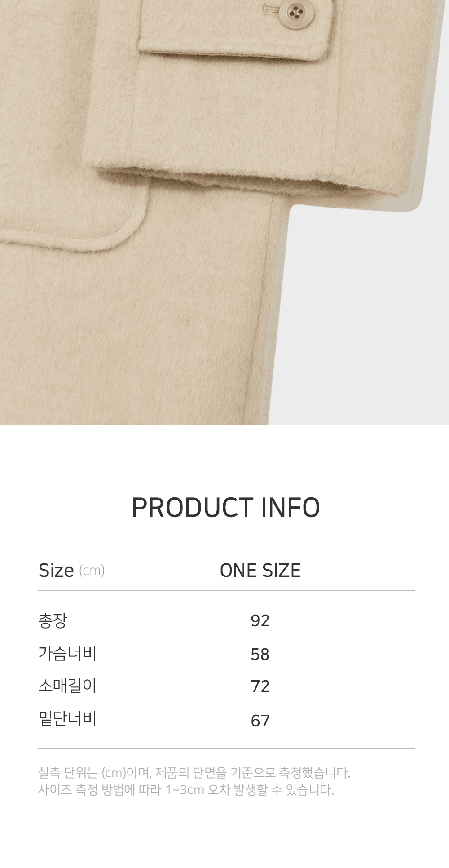449x868 pixels.
Task: Click the sleeve length value 72
Action: pyautogui.click(x=260, y=686)
